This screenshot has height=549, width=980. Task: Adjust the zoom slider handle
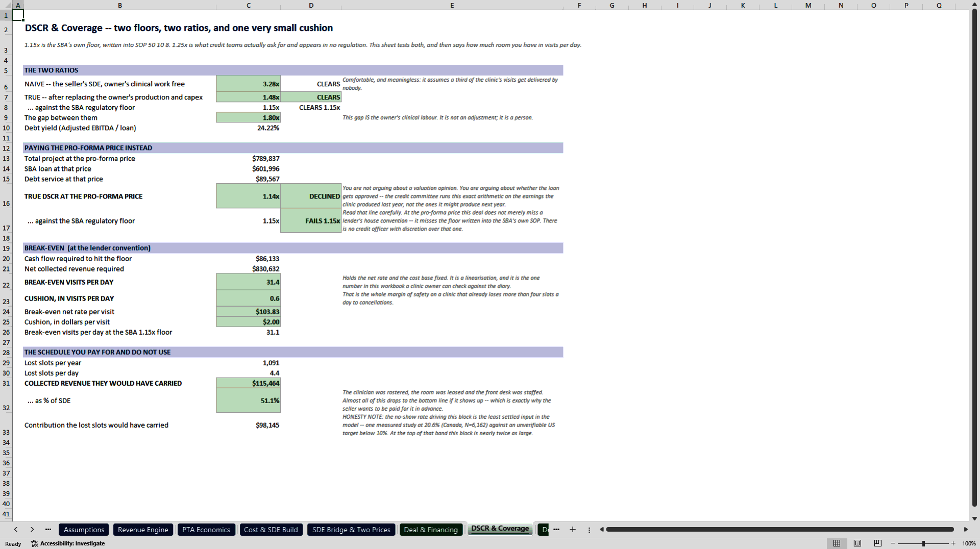pos(923,543)
